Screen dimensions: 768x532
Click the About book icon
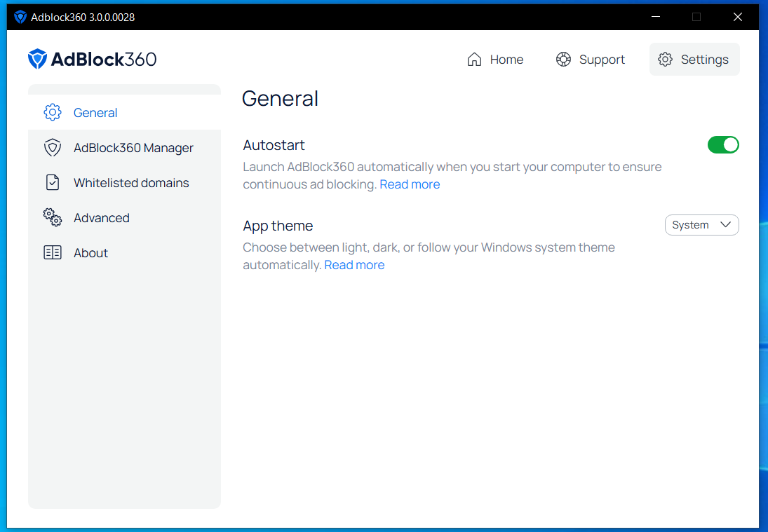(x=53, y=252)
